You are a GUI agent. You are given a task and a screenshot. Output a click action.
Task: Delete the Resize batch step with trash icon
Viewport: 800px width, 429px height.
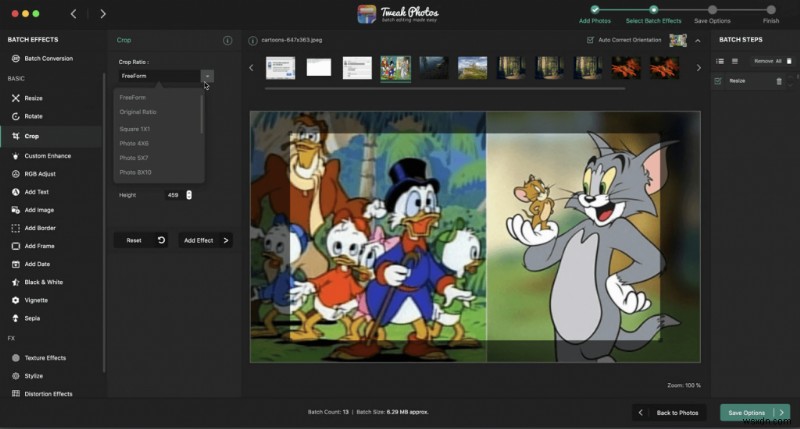[778, 80]
